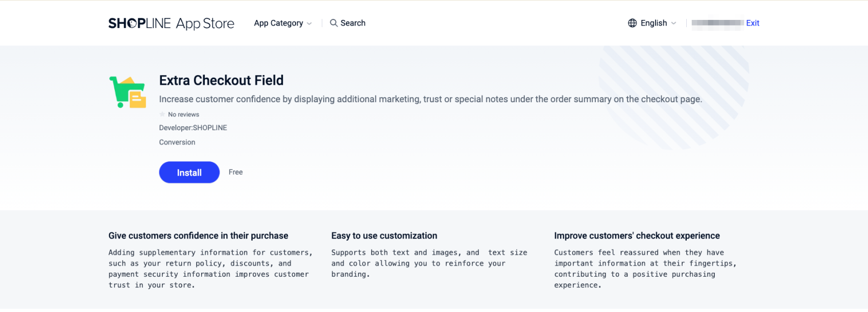
Task: Click the Improve customers' checkout experience heading
Action: [x=637, y=235]
